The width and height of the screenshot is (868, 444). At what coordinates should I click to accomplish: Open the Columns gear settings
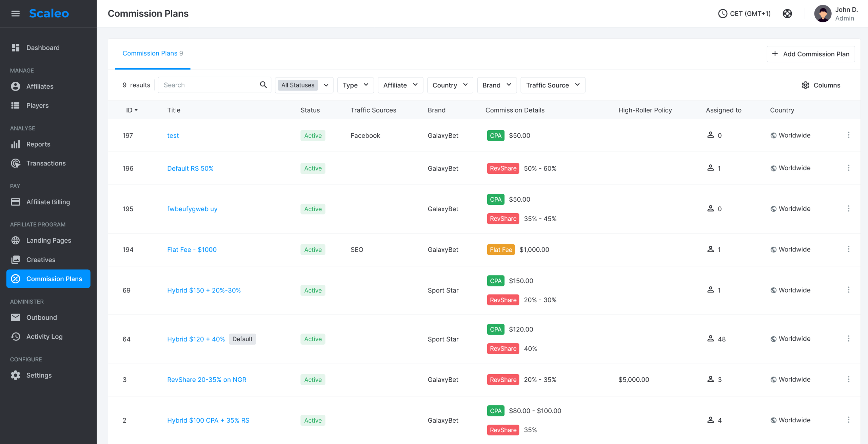[821, 85]
